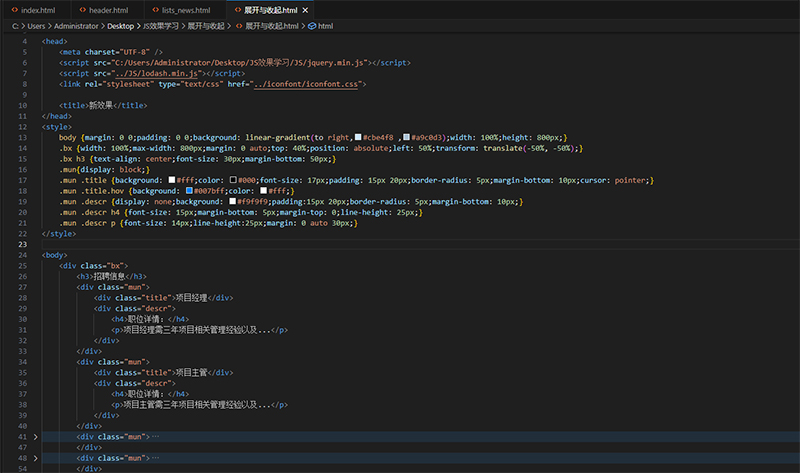Screen dimensions: 800x473
Task: Click the #f9f9f9 color swatch
Action: (x=233, y=202)
